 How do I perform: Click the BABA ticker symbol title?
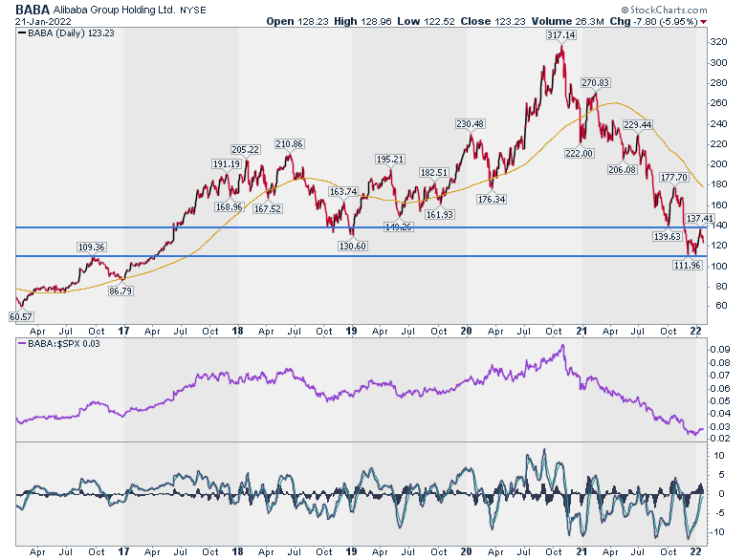click(33, 9)
